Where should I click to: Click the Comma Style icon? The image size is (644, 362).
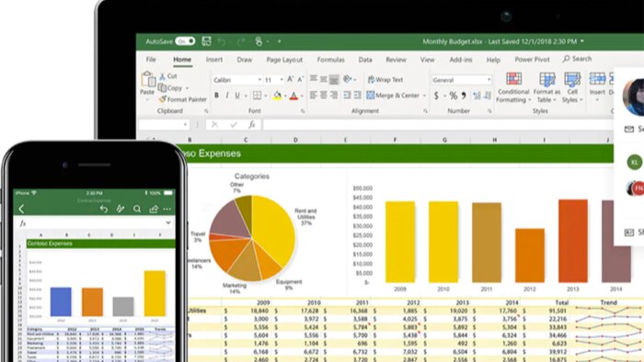click(x=464, y=96)
